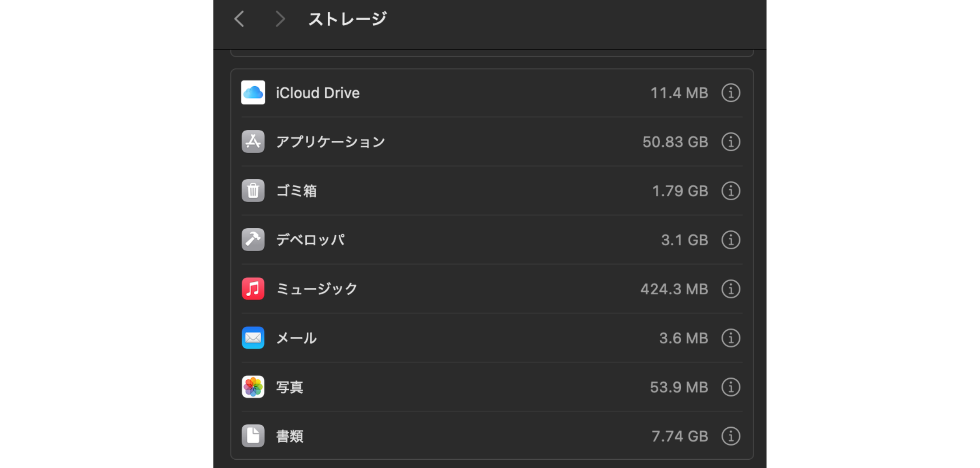Navigate back using the left chevron

(x=239, y=19)
